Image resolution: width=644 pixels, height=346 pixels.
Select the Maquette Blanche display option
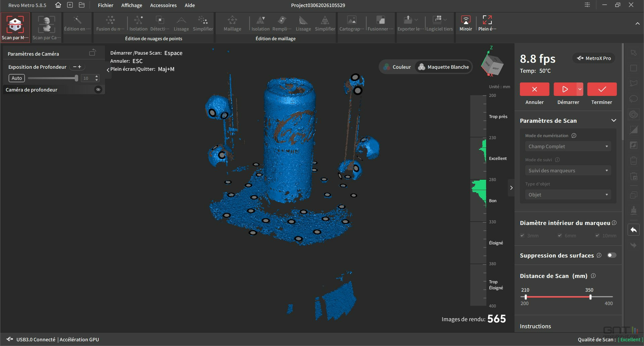(443, 67)
